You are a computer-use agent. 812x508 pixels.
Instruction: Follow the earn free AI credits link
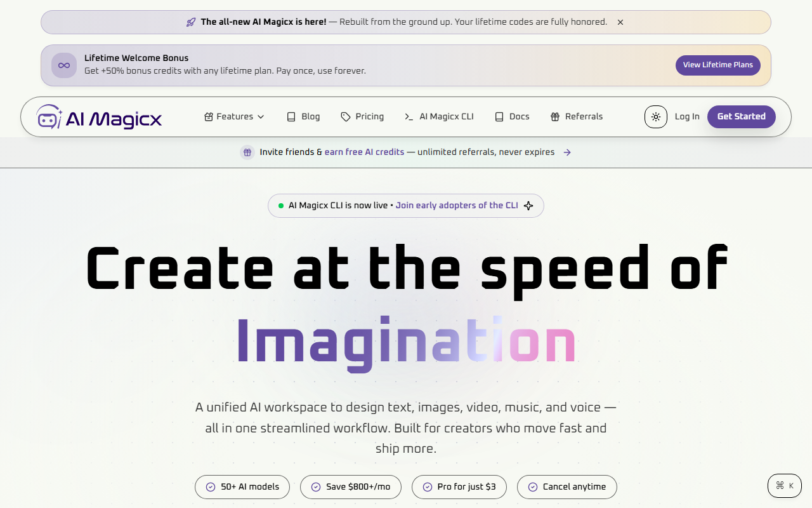364,152
